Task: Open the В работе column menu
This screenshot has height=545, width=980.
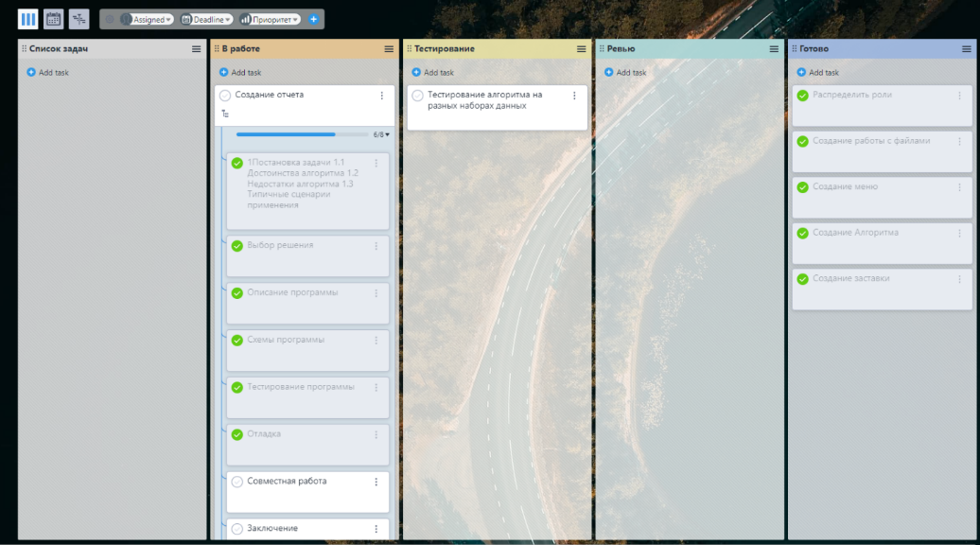Action: [389, 49]
